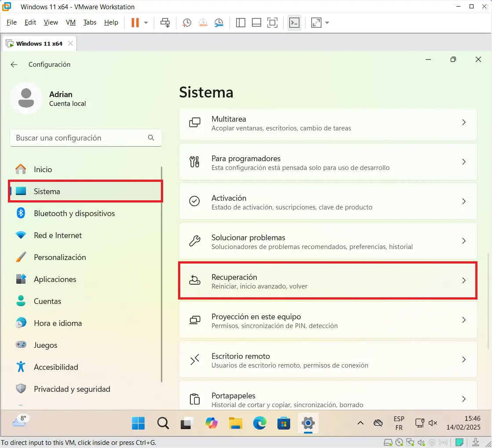The image size is (492, 448).
Task: Open the VMware Edit menu
Action: (30, 22)
